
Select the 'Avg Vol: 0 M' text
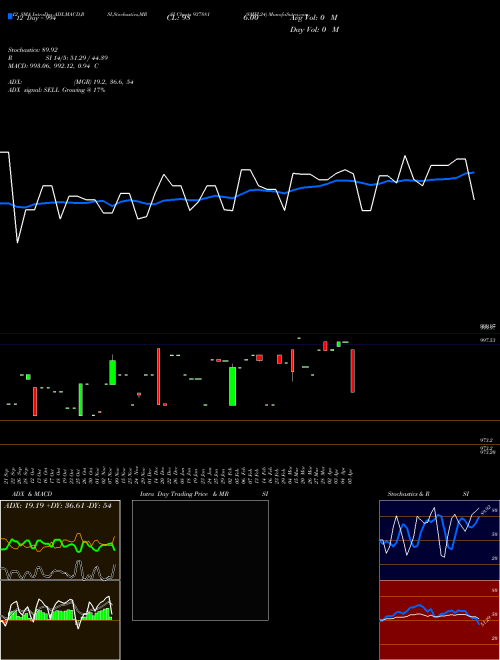tap(314, 18)
